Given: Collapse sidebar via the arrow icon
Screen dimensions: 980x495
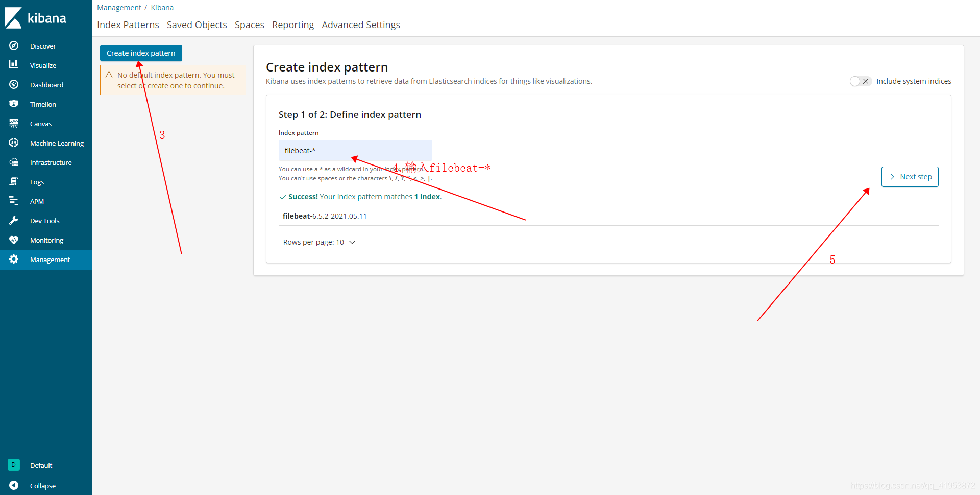Looking at the screenshot, I should point(14,485).
